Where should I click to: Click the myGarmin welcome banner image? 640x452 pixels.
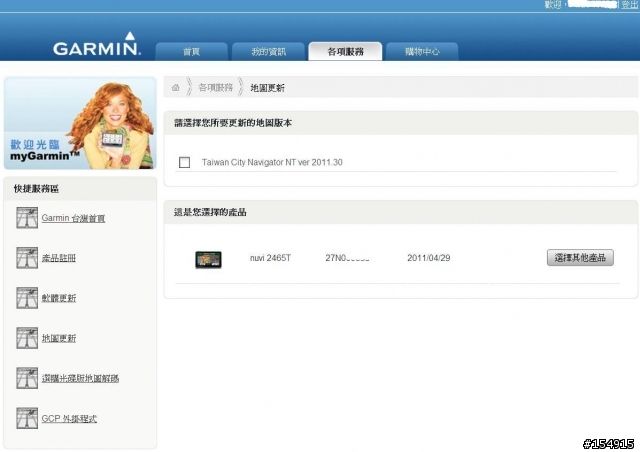[x=80, y=123]
